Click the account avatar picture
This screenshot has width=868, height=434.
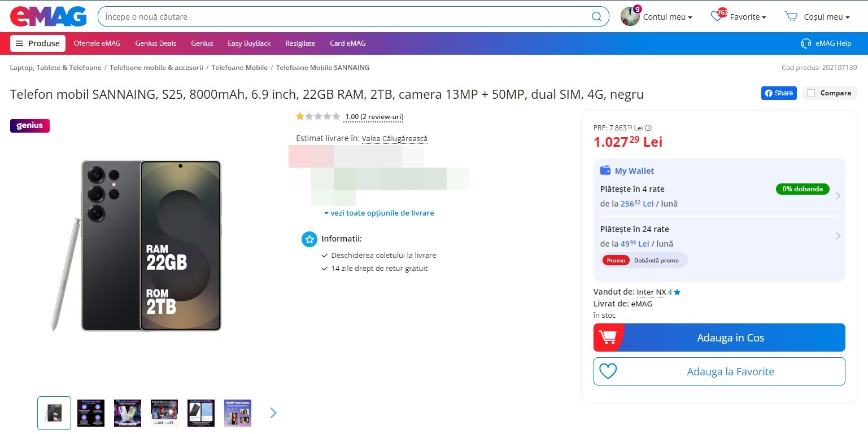(x=630, y=16)
